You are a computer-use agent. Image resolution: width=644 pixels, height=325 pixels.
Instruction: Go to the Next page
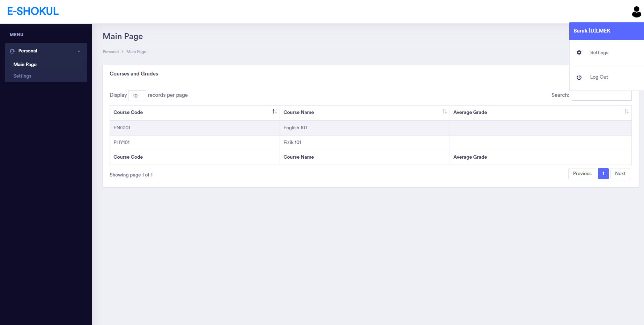pyautogui.click(x=620, y=174)
